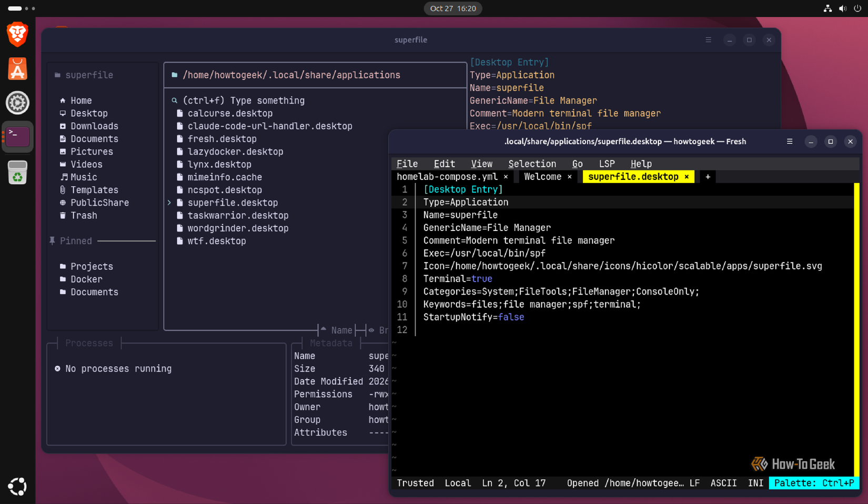Open the power menu icon
This screenshot has width=868, height=504.
(857, 8)
